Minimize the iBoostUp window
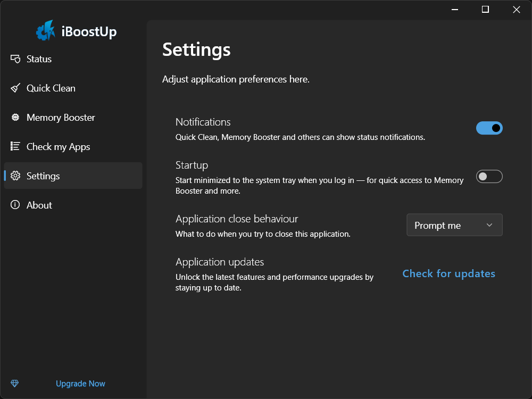 [x=455, y=10]
